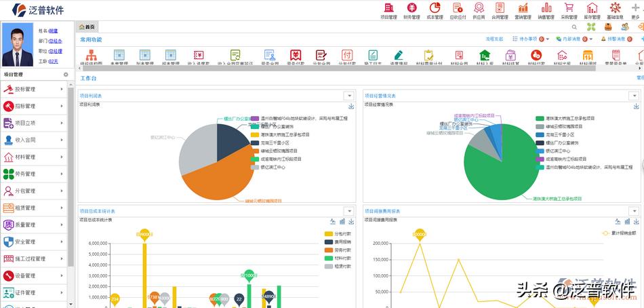Open 材料管理 sidebar menu item

pyautogui.click(x=34, y=157)
